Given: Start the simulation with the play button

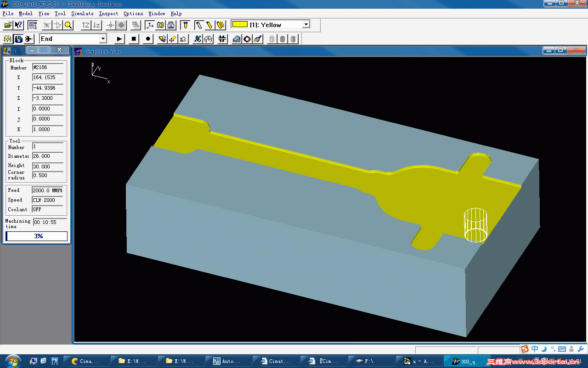Looking at the screenshot, I should pos(119,39).
